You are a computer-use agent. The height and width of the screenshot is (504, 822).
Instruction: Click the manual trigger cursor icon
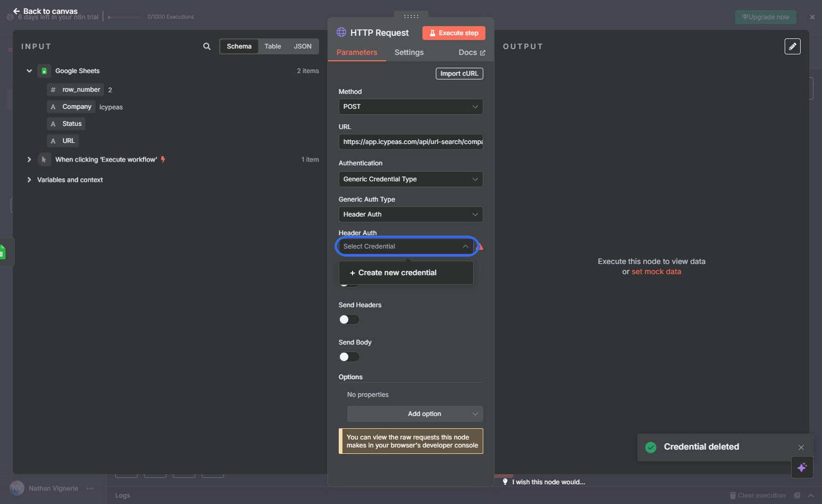[x=44, y=159]
